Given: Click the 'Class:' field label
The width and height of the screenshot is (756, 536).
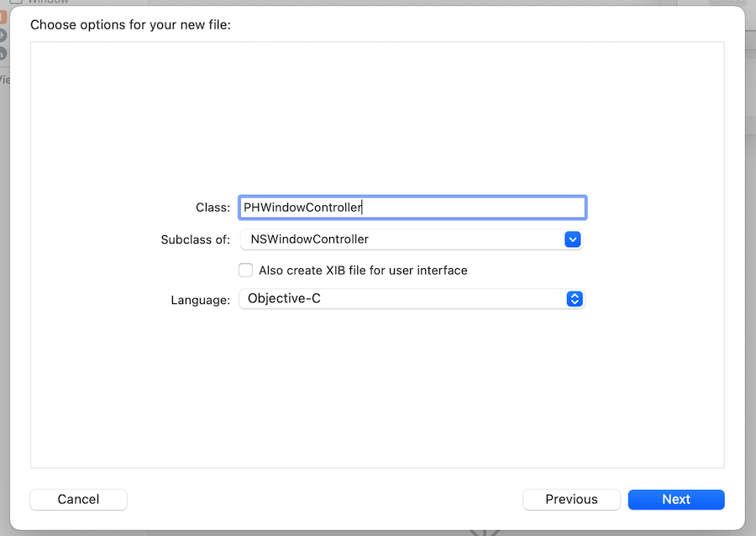Looking at the screenshot, I should click(x=213, y=208).
